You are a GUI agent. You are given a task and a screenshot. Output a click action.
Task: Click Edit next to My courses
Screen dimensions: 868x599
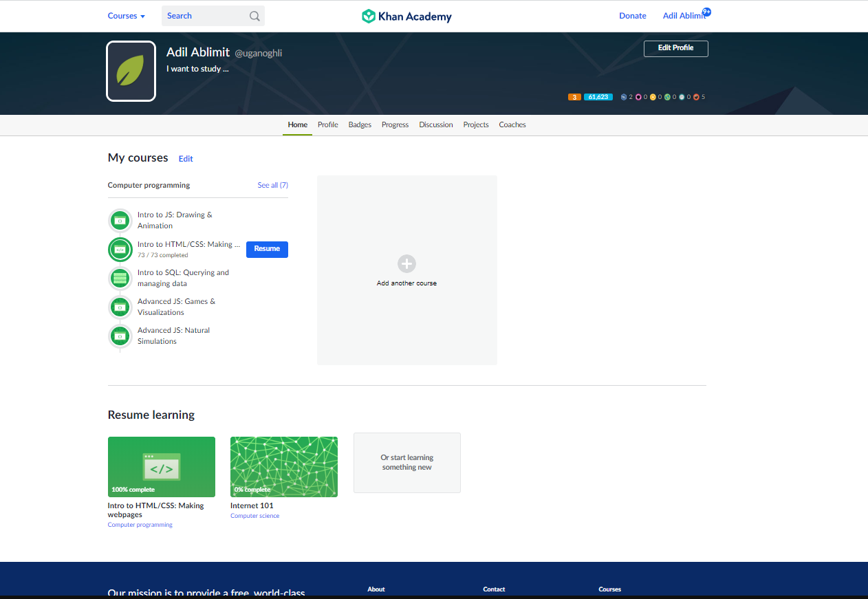pos(186,159)
